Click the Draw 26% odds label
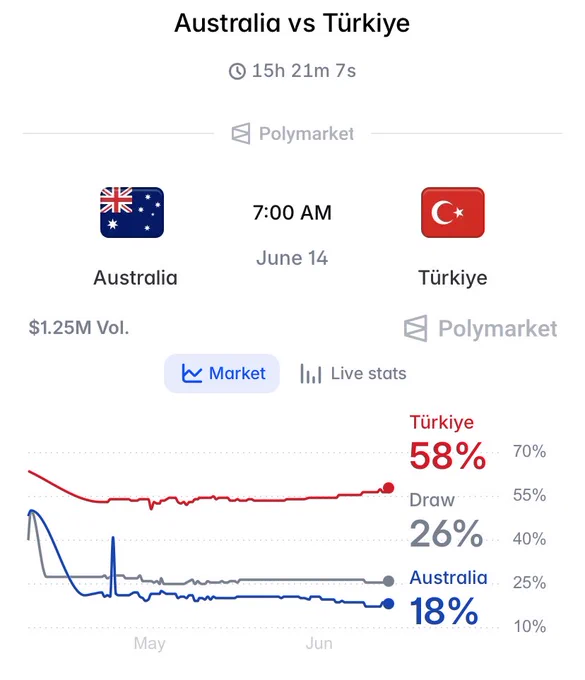 coord(446,520)
